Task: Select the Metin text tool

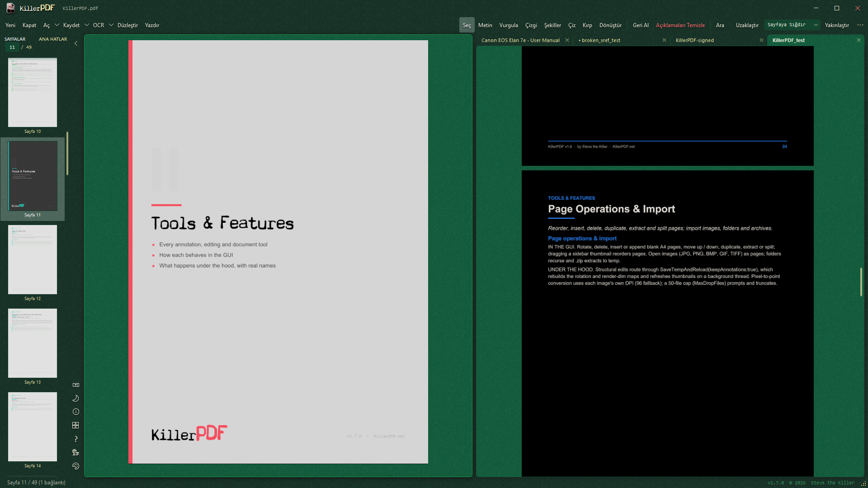Action: point(485,25)
